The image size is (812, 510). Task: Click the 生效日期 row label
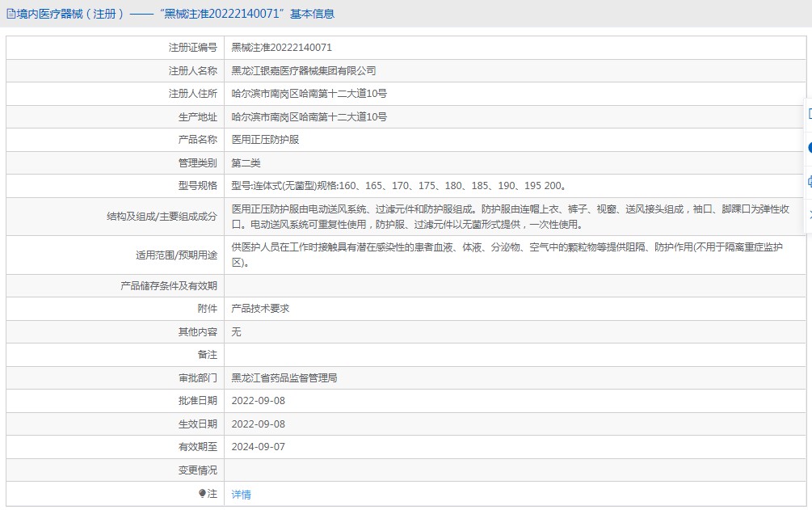198,424
